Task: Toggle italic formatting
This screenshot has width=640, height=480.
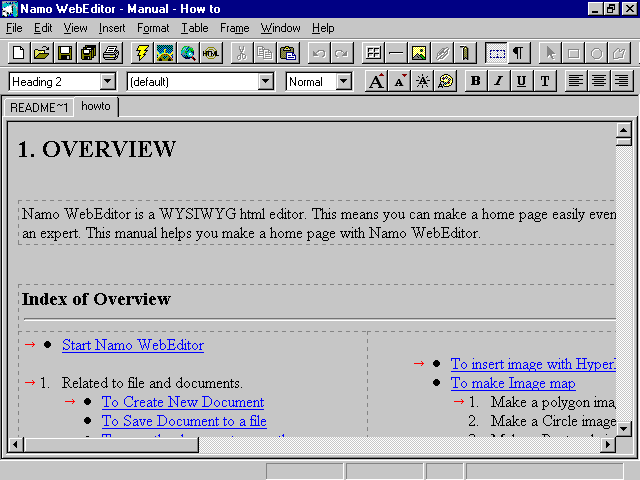Action: click(497, 81)
